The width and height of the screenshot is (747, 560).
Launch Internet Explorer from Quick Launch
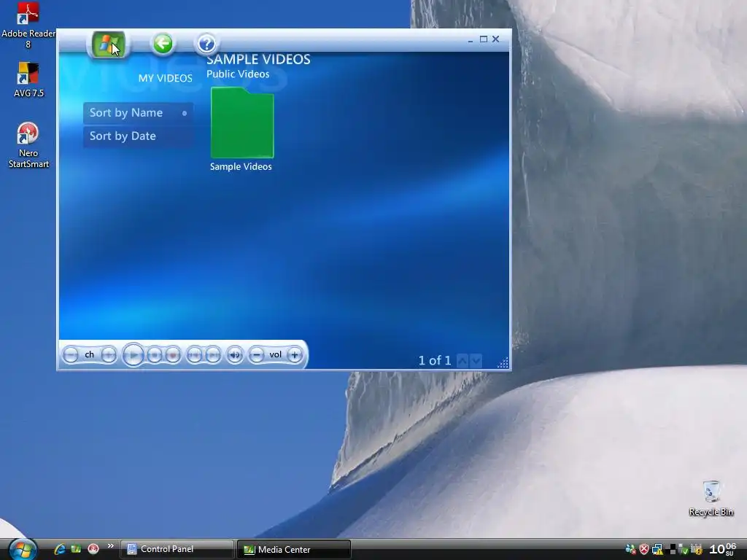click(60, 549)
